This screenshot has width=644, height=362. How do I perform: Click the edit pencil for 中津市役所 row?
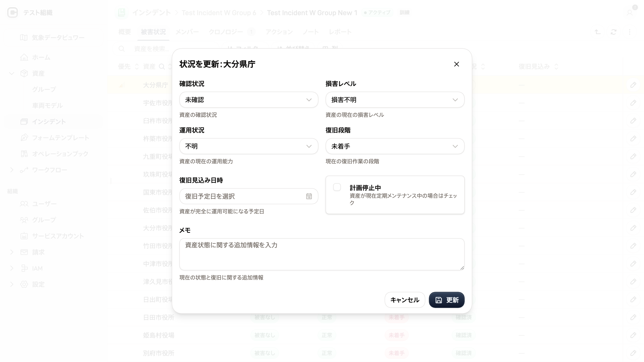[633, 264]
